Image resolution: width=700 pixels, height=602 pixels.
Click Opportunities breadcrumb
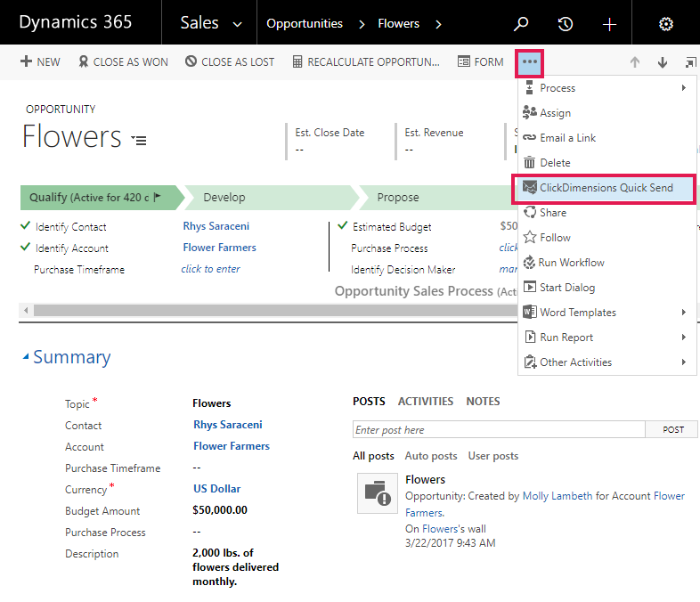305,23
